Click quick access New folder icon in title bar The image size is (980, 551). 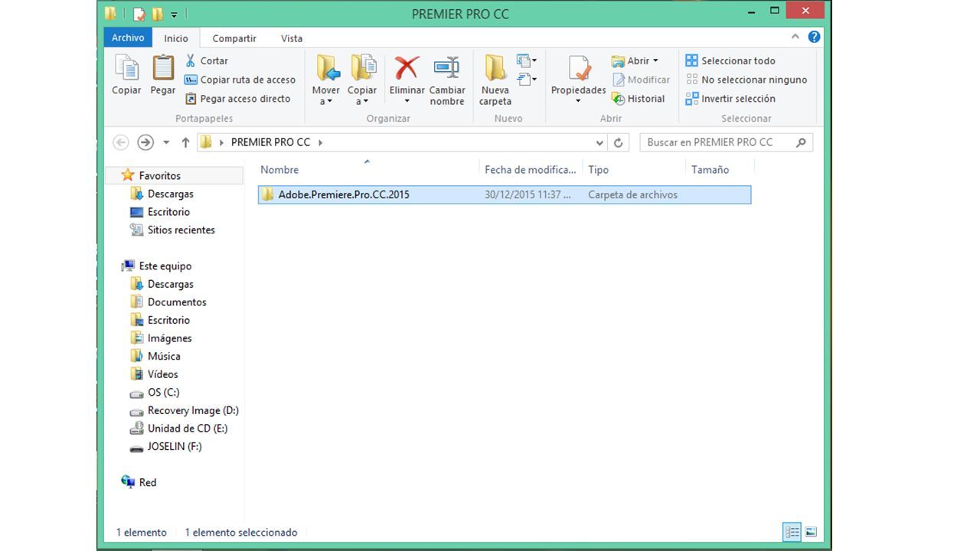point(157,14)
